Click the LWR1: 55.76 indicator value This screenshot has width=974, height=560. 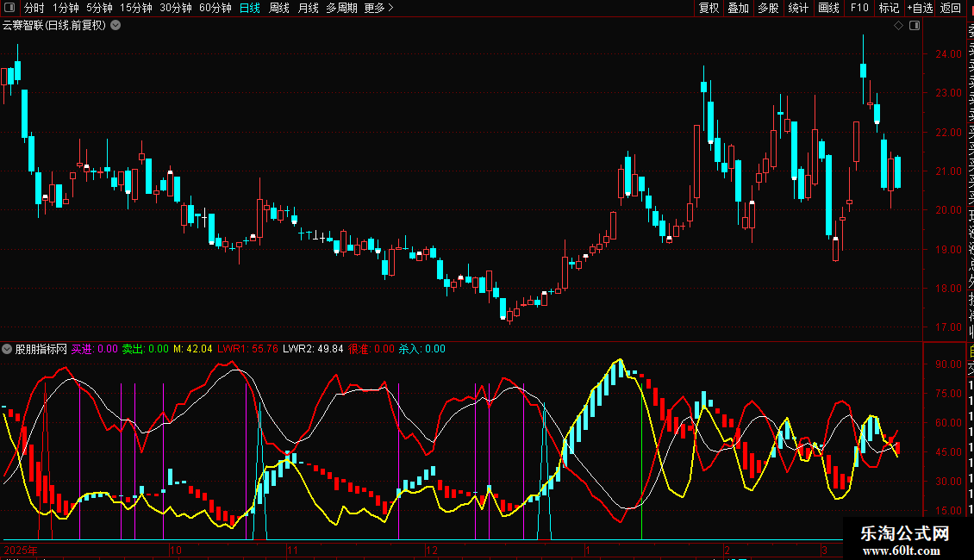(x=248, y=349)
